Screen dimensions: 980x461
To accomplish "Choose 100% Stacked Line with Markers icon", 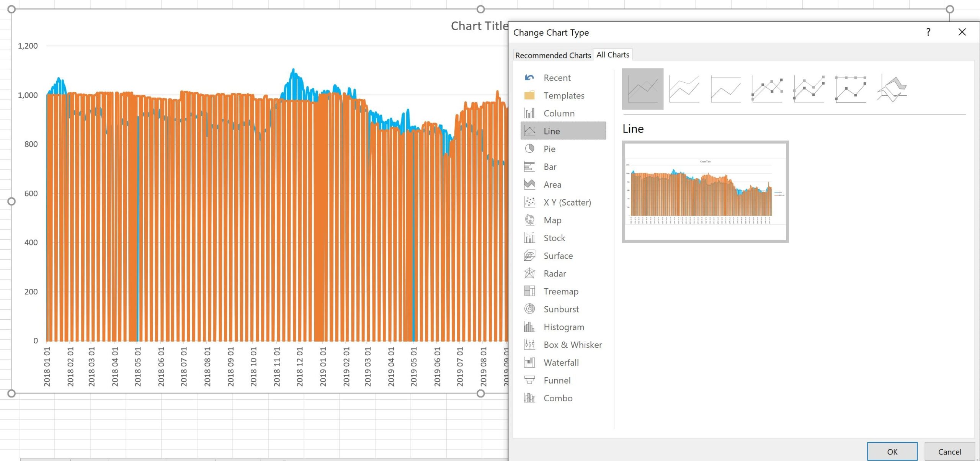I will point(850,89).
